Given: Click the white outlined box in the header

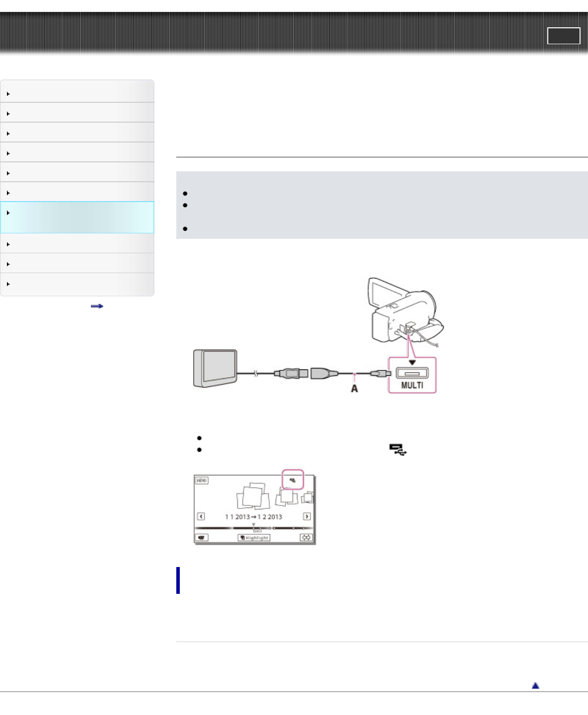Looking at the screenshot, I should (564, 36).
